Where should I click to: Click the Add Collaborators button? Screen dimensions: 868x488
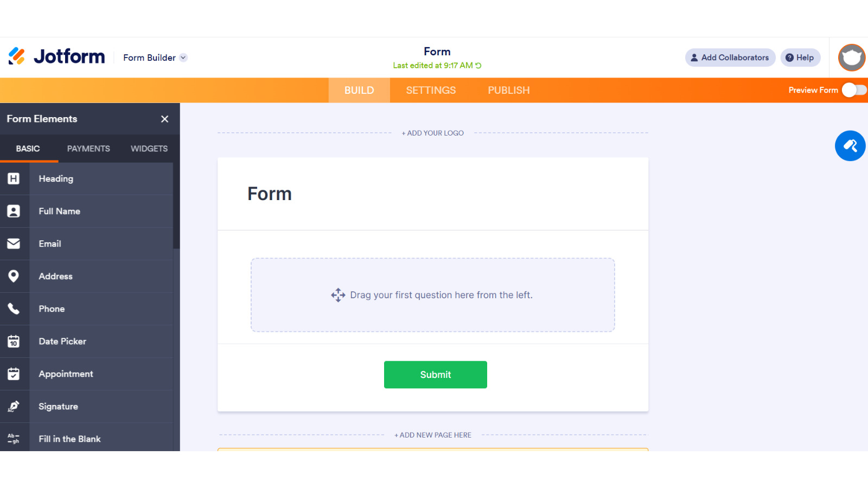point(730,57)
